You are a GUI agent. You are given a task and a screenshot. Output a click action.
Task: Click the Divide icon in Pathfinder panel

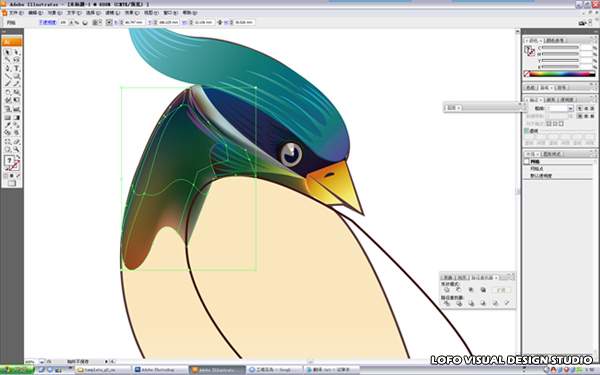pos(447,303)
